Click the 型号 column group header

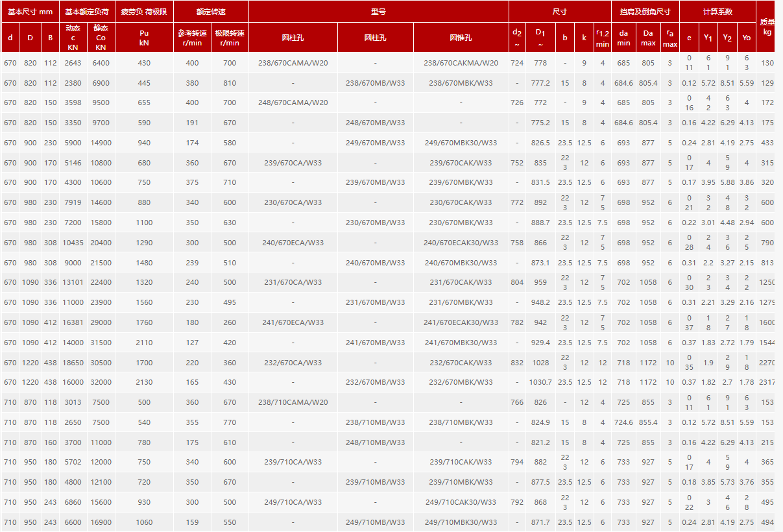tap(378, 12)
